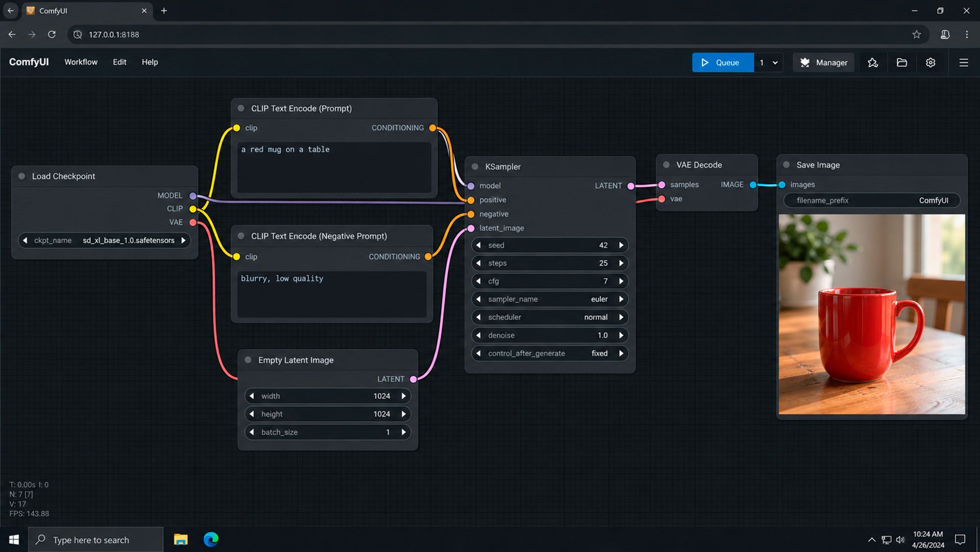Select previous checkpoint with ckpt_name left arrow

[25, 241]
